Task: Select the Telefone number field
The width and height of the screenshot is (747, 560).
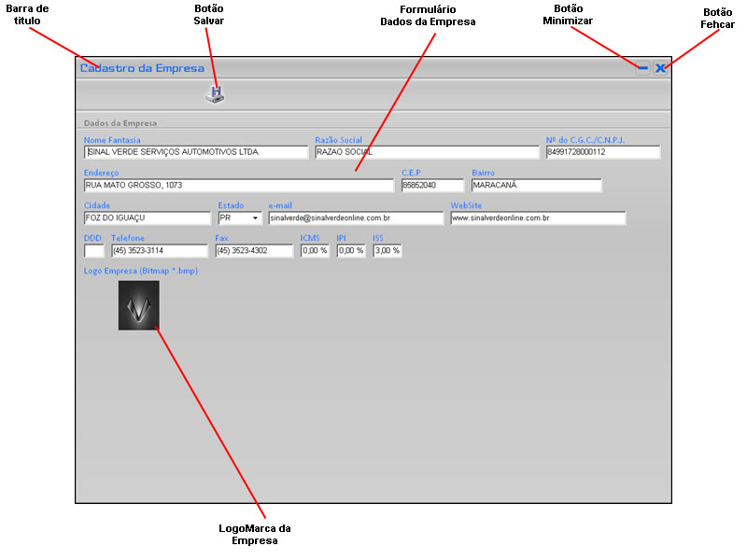Action: pos(159,251)
